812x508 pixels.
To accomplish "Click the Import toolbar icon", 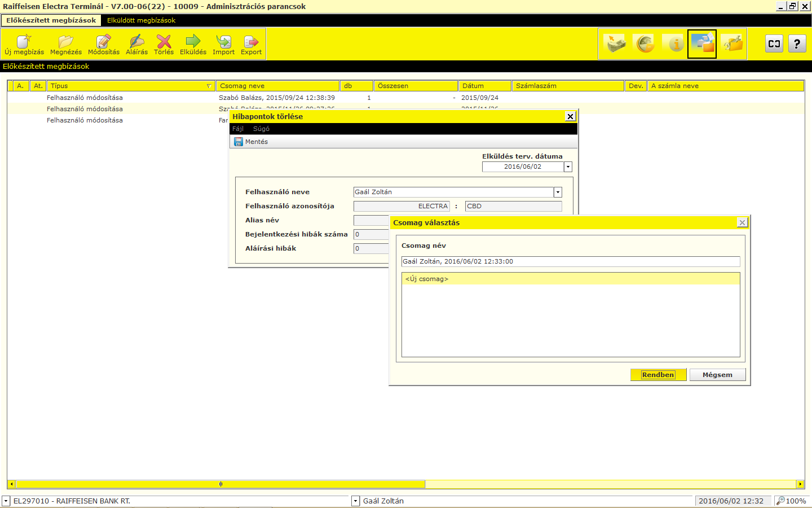I will click(223, 41).
